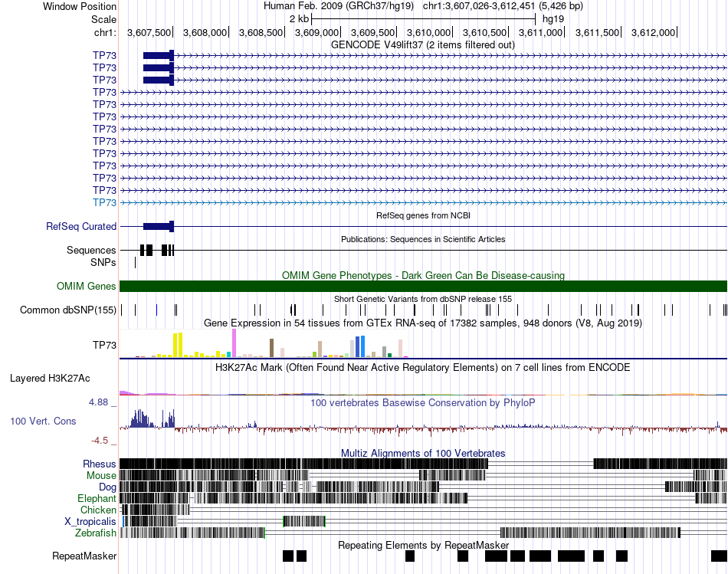Click the 100 Vert. Cons label
Viewport: 728px width, 574px height.
[x=43, y=421]
